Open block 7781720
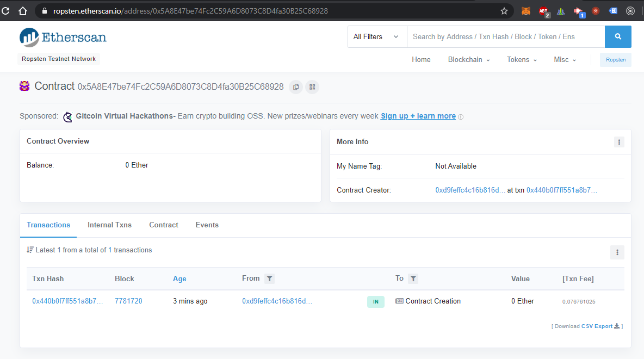The height and width of the screenshot is (359, 644). coord(128,301)
